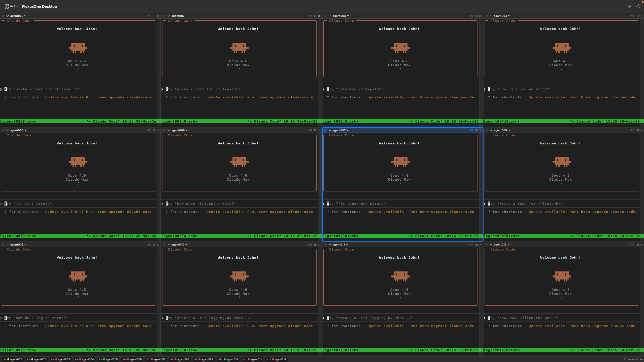
Task: Collapse the agent011 pane with chevron
Action: tap(330, 245)
